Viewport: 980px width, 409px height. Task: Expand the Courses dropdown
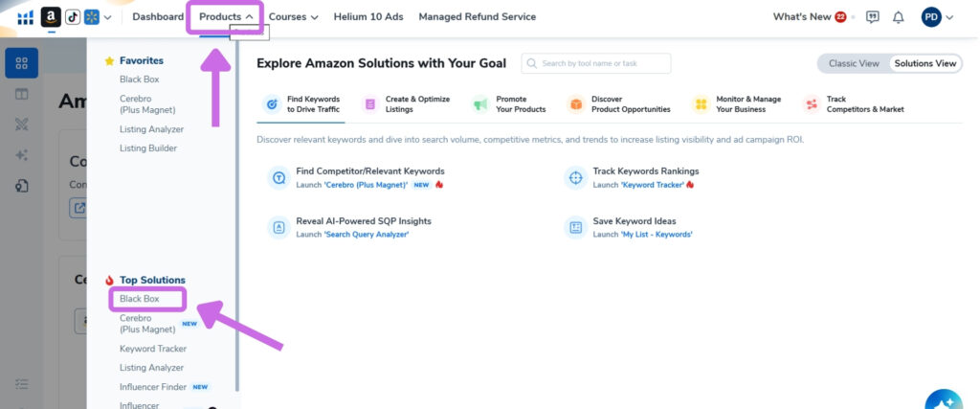click(293, 17)
